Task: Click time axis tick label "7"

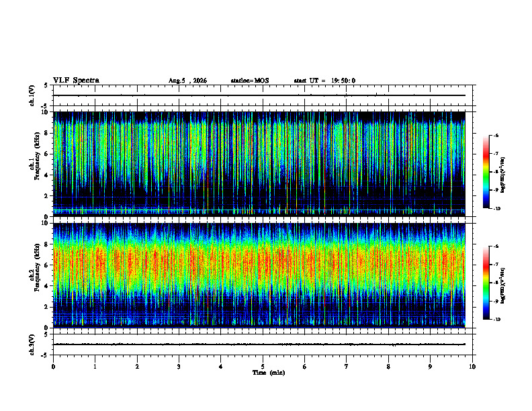Action: pyautogui.click(x=346, y=367)
